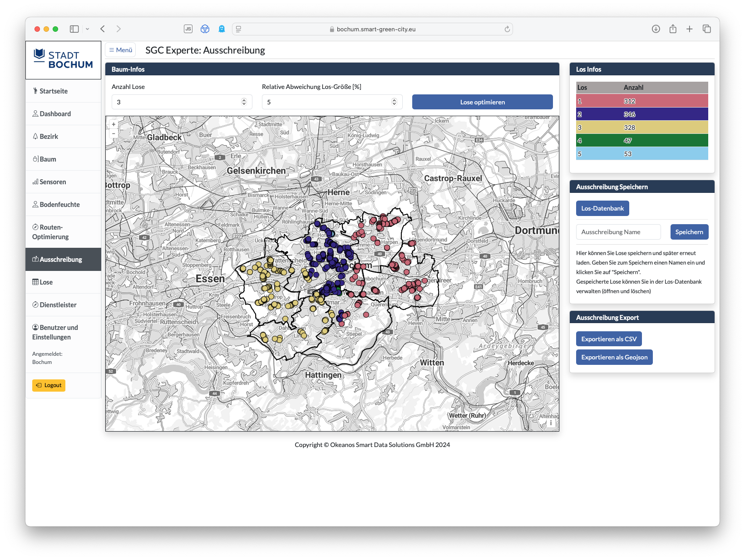This screenshot has height=560, width=745.
Task: Open the Routen-Optimierung menu item
Action: (50, 232)
